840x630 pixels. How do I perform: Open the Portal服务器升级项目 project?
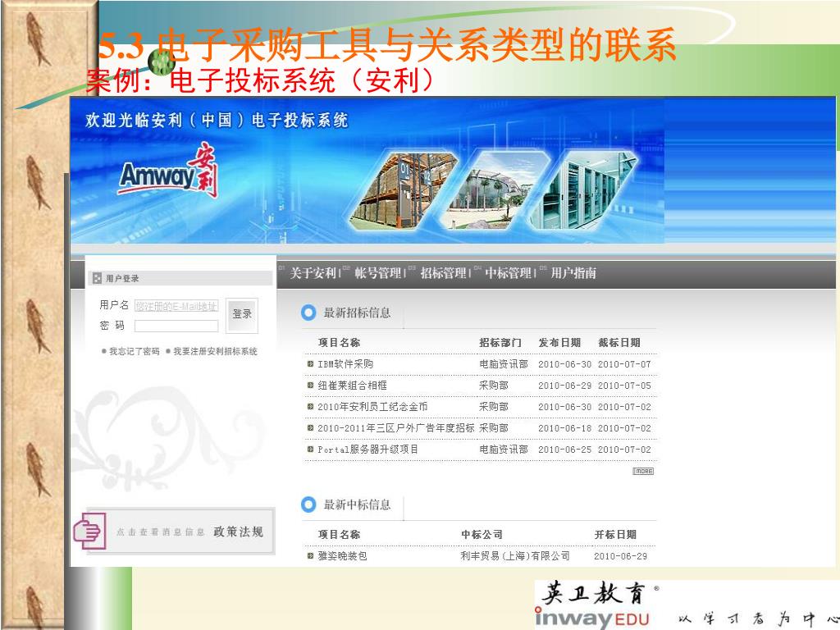click(x=368, y=450)
